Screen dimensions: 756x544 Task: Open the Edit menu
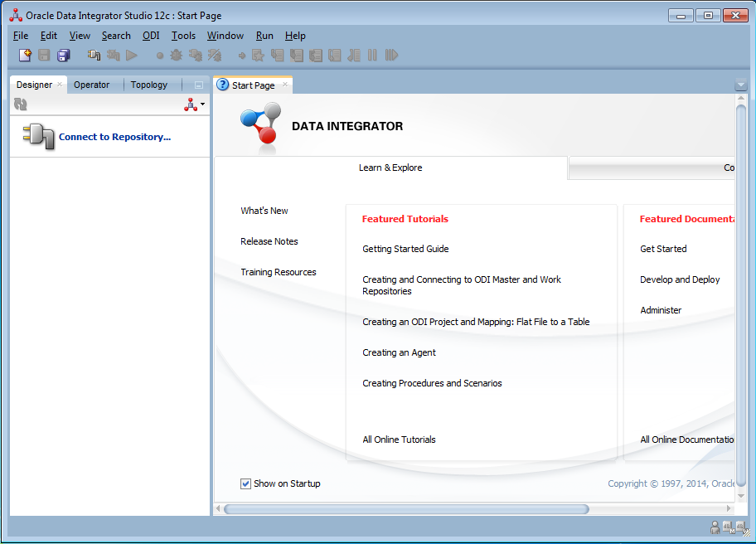pos(49,36)
